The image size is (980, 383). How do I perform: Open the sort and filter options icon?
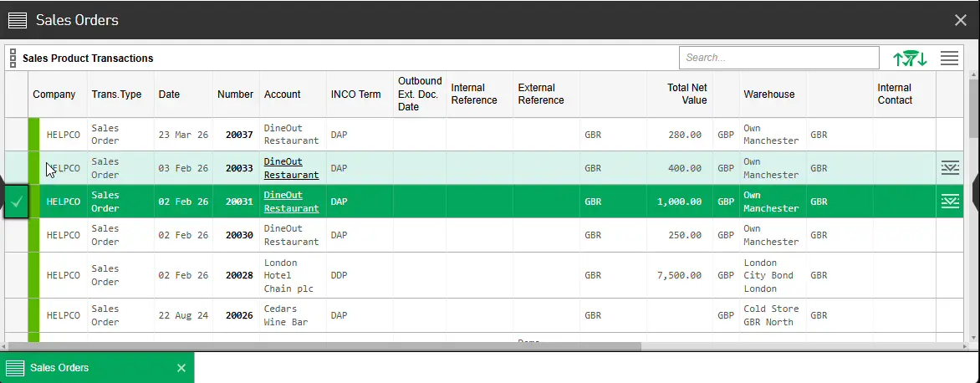coord(911,58)
